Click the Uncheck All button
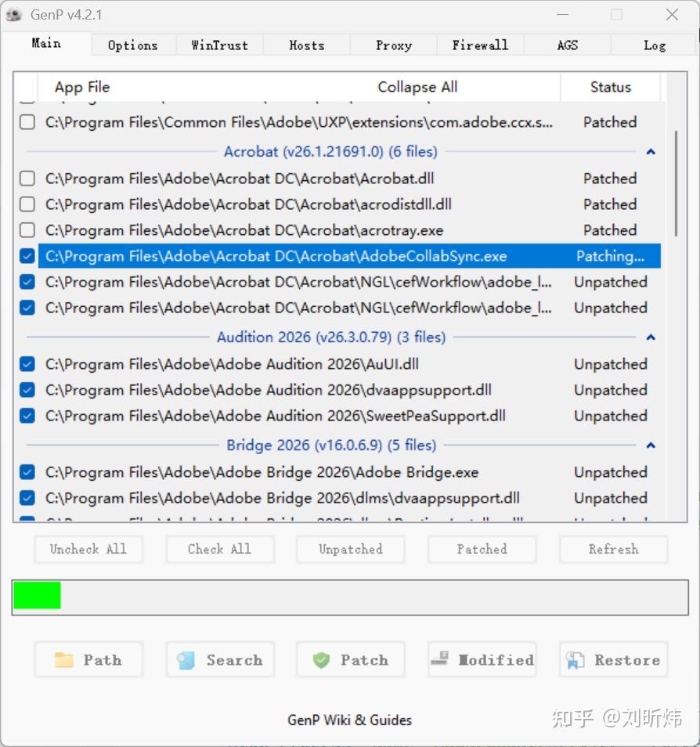Screen dimensions: 700x747 click(88, 550)
